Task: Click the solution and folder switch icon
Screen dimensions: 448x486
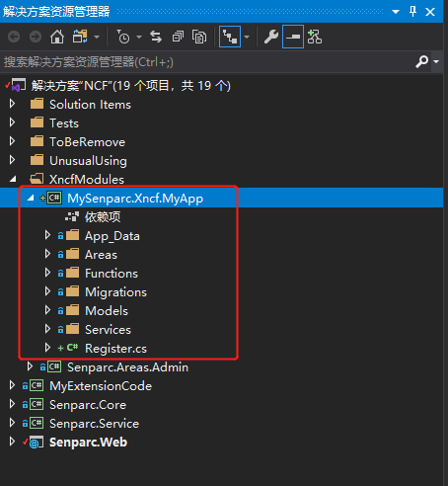Action: (80, 37)
